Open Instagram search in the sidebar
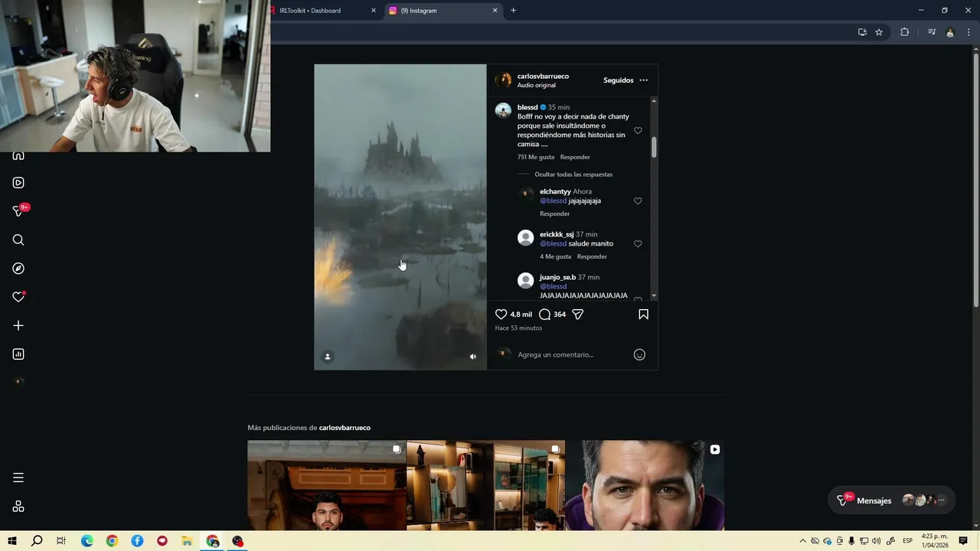This screenshot has width=980, height=551. (18, 240)
